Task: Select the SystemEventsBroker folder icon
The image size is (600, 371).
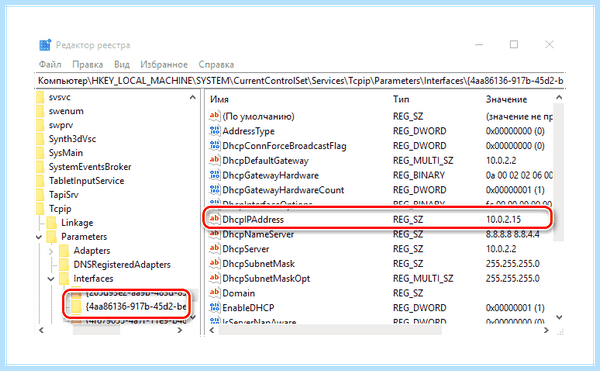Action: tap(40, 167)
